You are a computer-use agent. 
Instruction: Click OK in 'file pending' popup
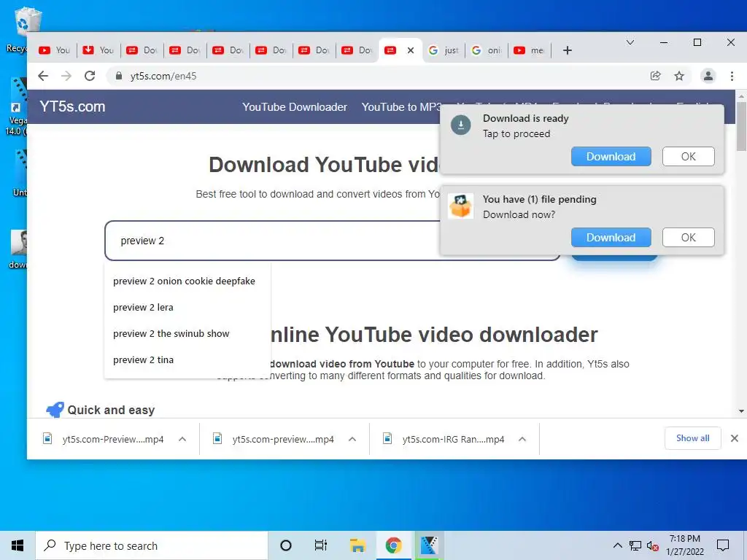[689, 238]
